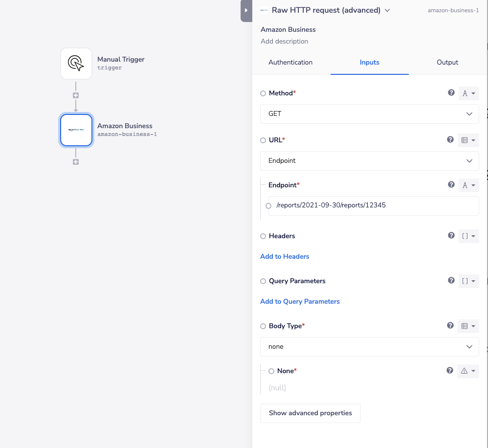This screenshot has height=448, width=488.
Task: Show help for Query Parameters field
Action: (x=451, y=281)
